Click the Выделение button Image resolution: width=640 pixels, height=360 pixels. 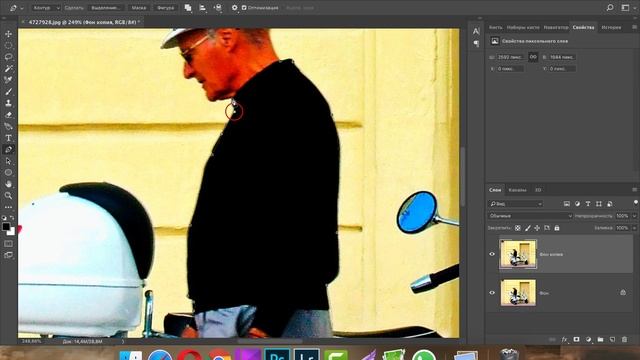[105, 8]
